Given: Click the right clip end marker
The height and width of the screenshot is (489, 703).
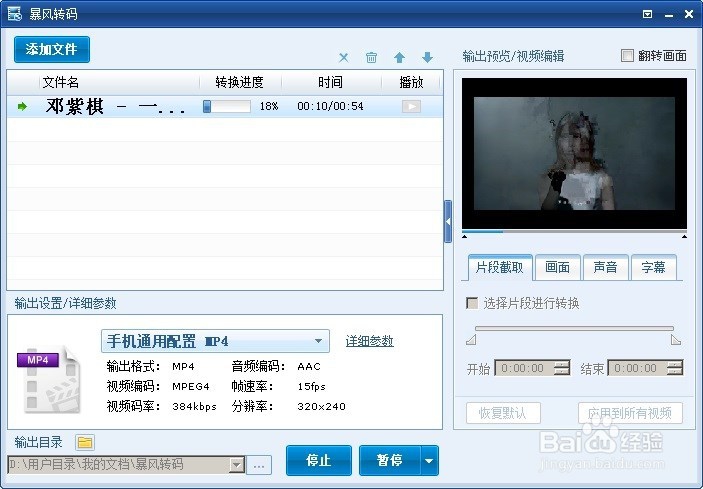Looking at the screenshot, I should point(676,340).
